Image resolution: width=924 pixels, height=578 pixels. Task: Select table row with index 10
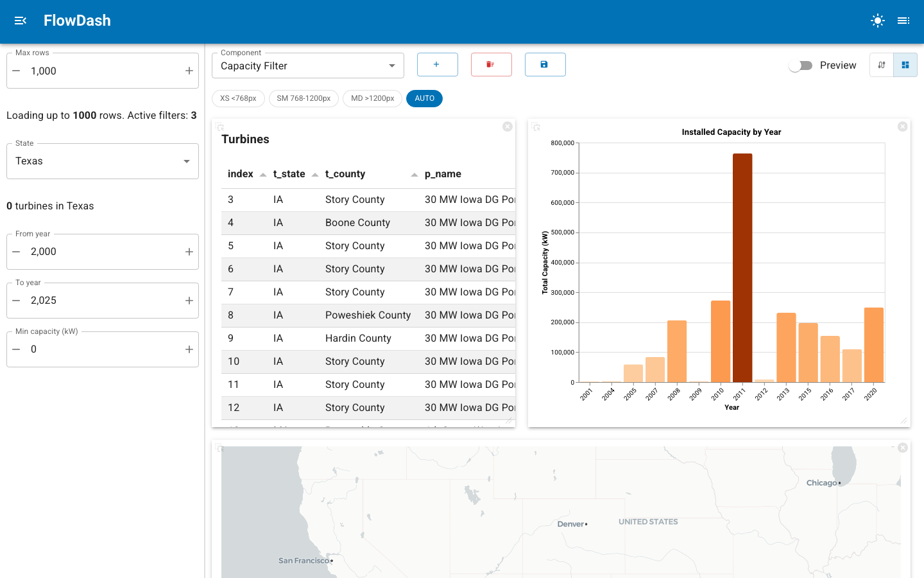[368, 362]
